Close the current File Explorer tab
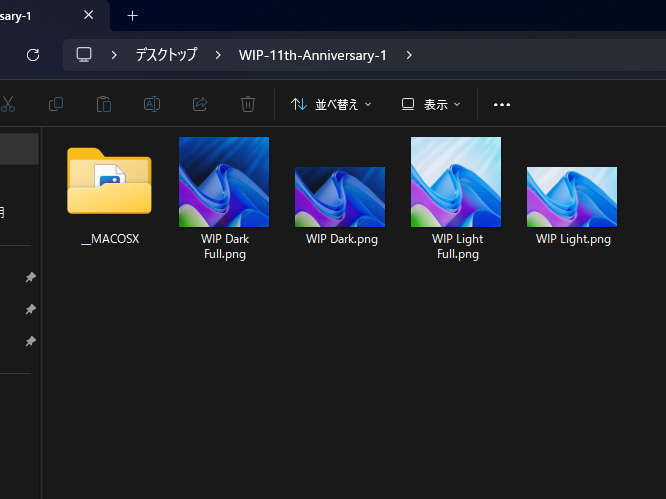This screenshot has height=499, width=666. coord(89,15)
